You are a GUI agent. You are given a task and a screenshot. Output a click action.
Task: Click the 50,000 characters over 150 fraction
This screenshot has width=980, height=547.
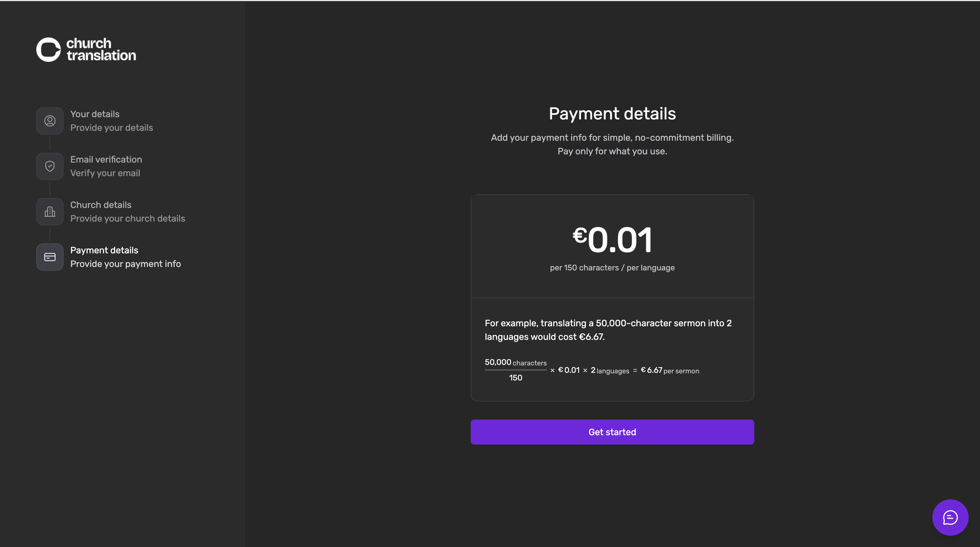click(x=516, y=370)
